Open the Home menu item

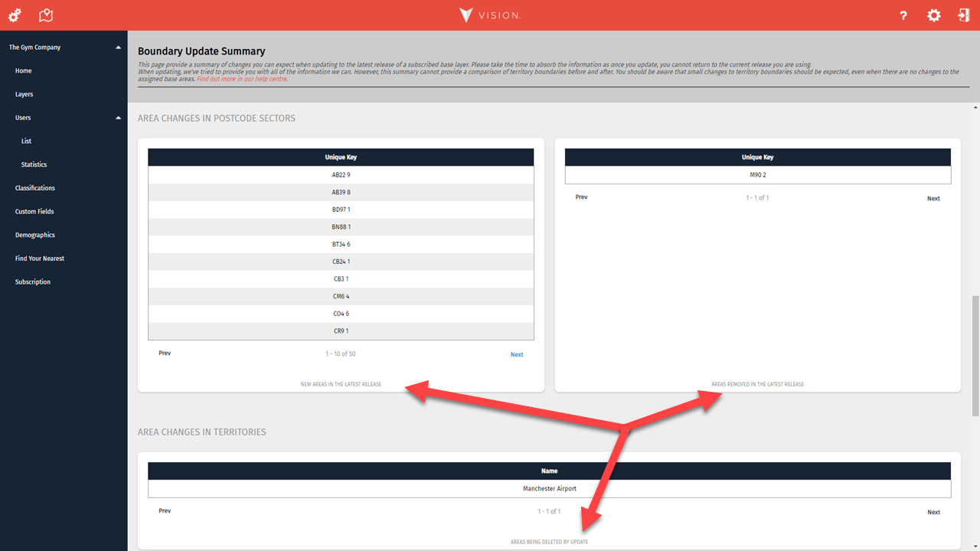tap(24, 71)
